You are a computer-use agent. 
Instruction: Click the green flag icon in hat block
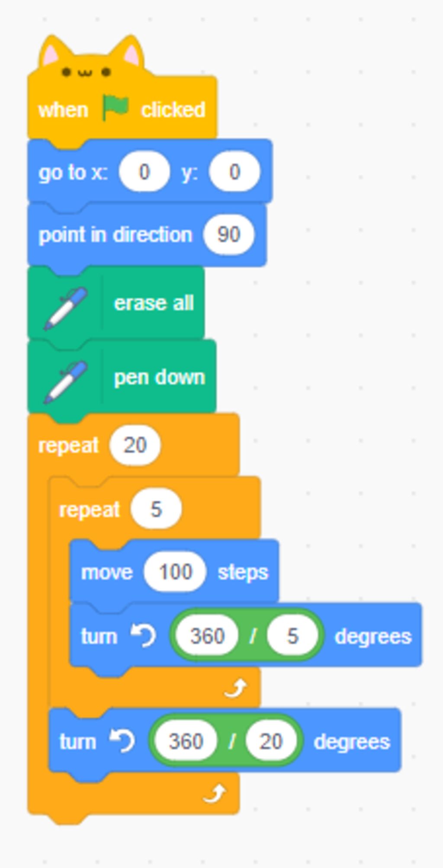pyautogui.click(x=116, y=108)
